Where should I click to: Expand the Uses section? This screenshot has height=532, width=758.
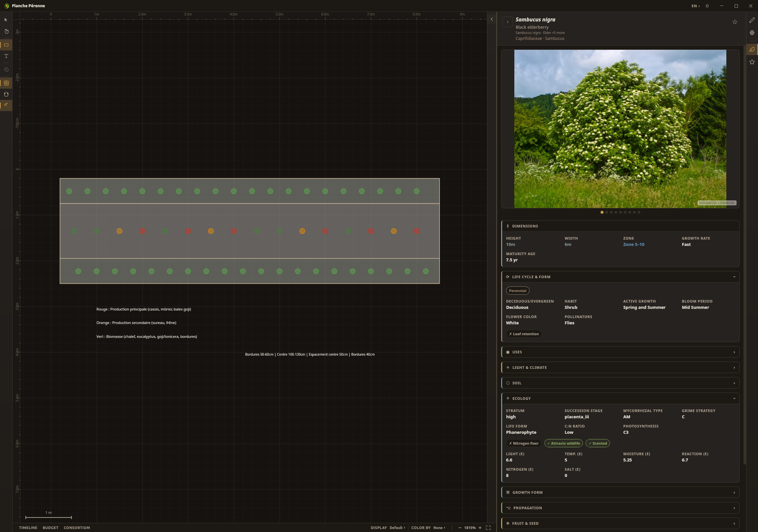pyautogui.click(x=620, y=352)
